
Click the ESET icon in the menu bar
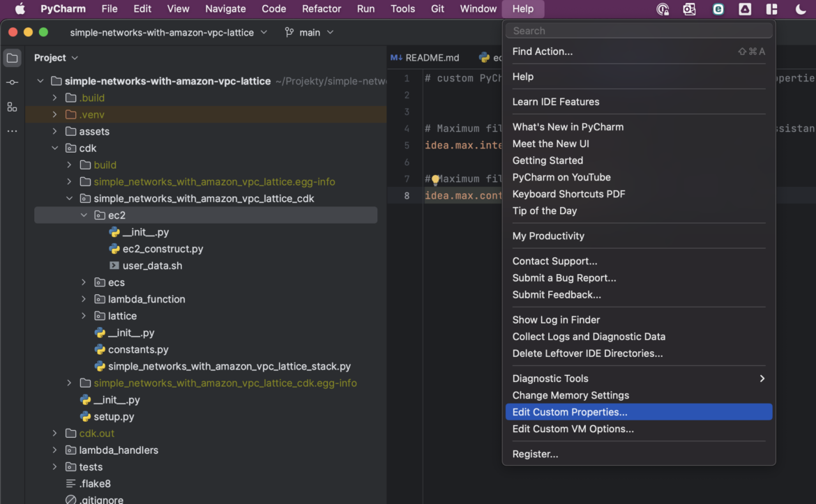718,9
